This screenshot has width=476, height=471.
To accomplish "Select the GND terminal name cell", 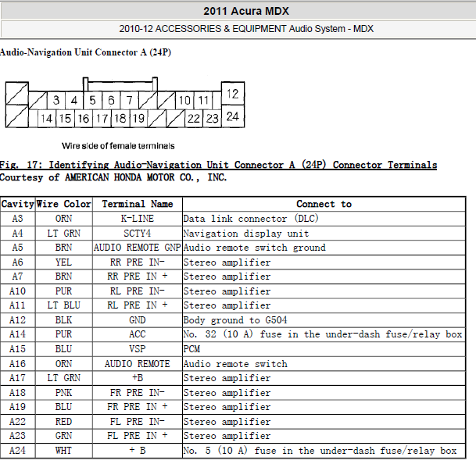I will [138, 320].
